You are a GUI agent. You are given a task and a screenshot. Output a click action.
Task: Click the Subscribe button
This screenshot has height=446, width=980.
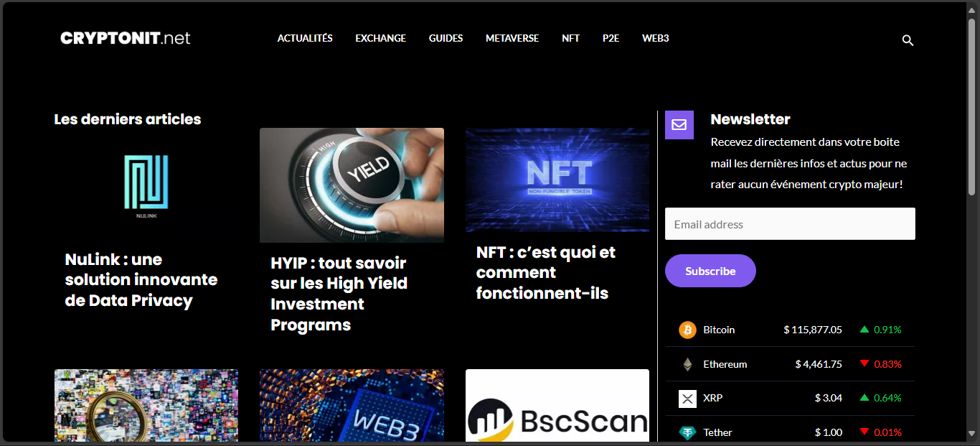(x=710, y=271)
